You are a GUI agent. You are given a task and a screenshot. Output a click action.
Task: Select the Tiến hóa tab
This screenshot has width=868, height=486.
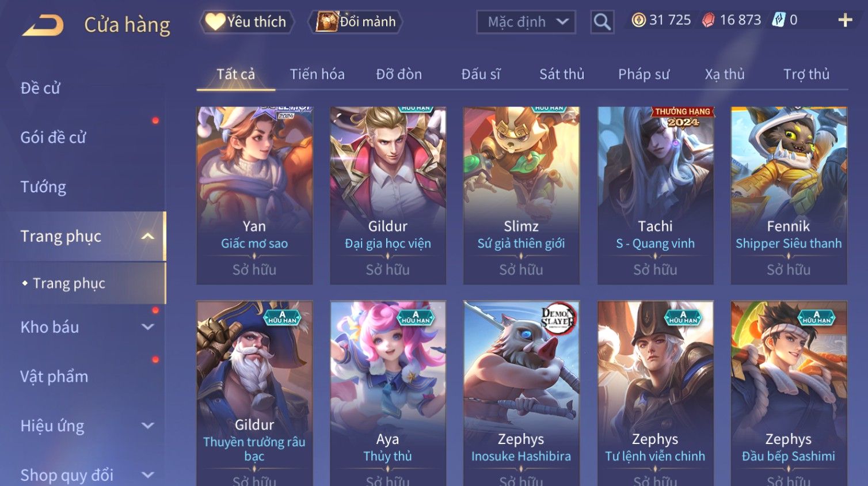click(317, 74)
